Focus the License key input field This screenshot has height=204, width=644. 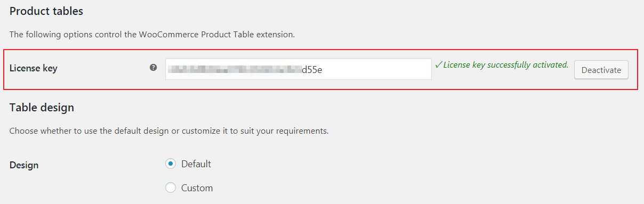coord(299,69)
